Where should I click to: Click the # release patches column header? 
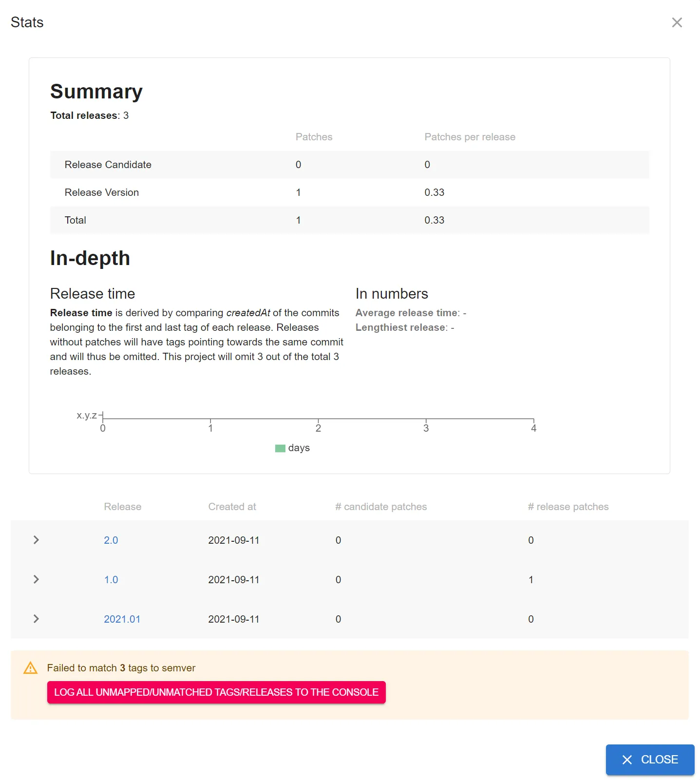point(568,507)
